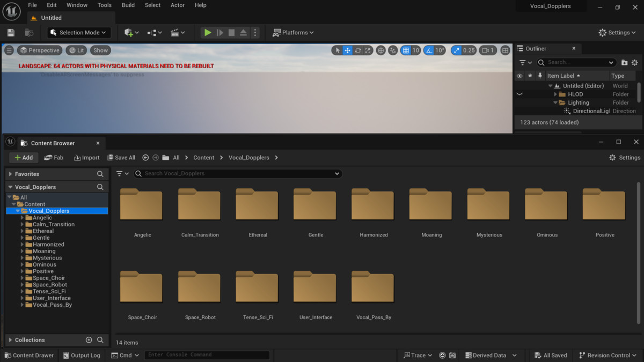The width and height of the screenshot is (644, 362).
Task: Toggle world/local coordinate system globe icon
Action: (x=380, y=50)
